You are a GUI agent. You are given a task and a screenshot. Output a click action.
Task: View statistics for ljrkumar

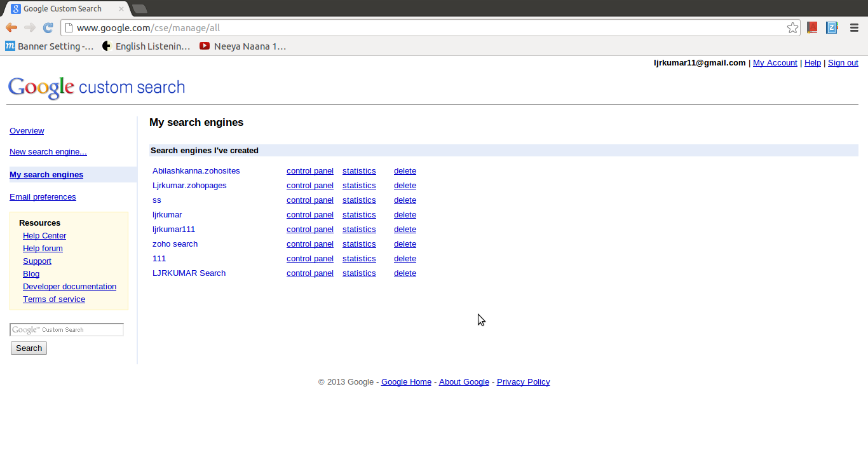tap(359, 215)
